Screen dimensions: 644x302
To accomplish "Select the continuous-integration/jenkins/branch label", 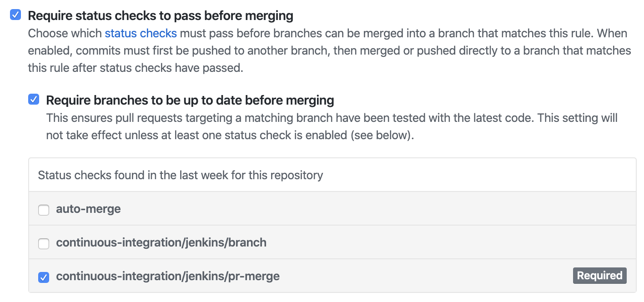I will (161, 242).
